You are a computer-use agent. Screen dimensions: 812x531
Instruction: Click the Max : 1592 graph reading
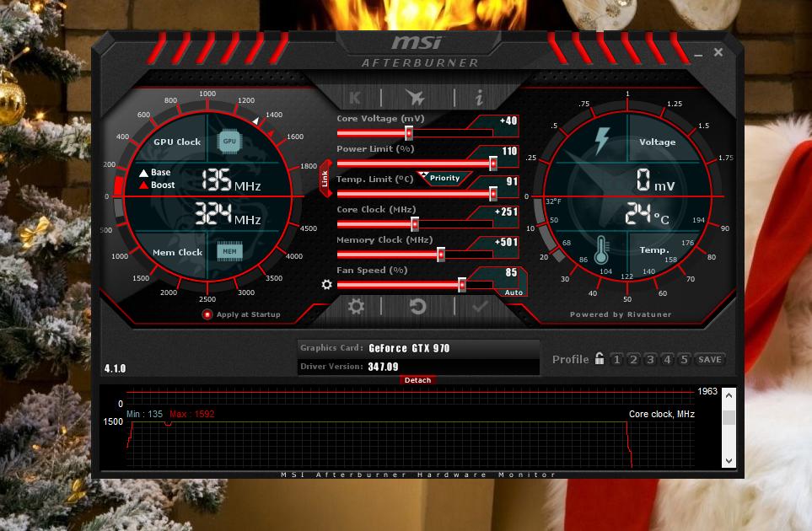[x=192, y=414]
